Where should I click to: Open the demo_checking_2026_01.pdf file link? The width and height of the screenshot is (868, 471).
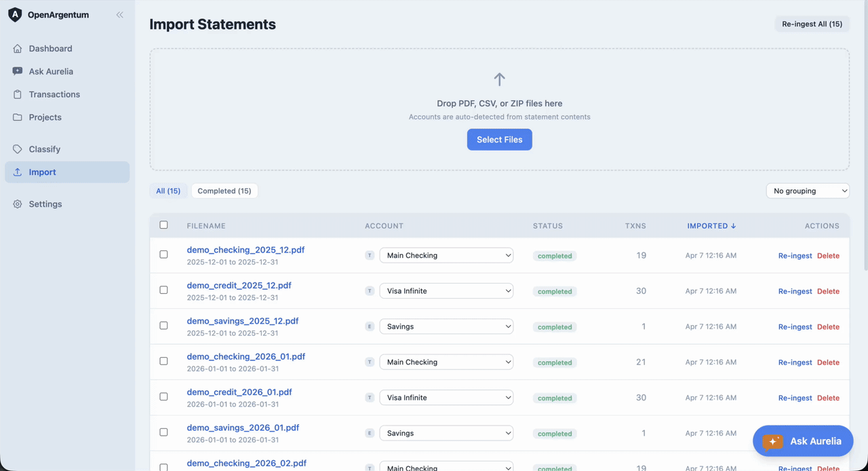(246, 356)
